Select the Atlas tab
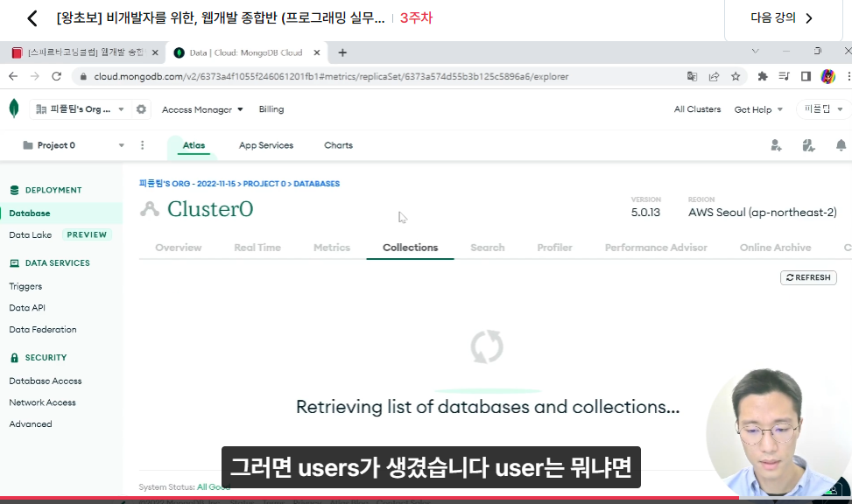Viewport: 852px width, 504px height. [194, 145]
